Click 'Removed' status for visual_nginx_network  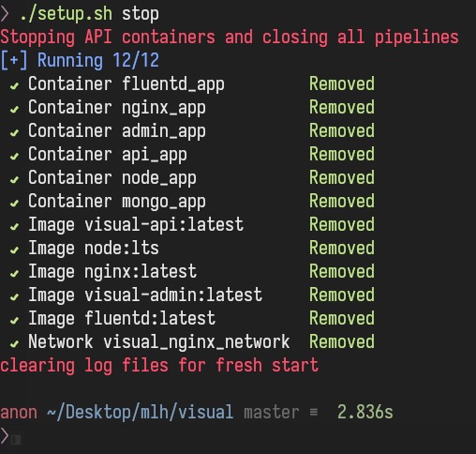click(342, 341)
